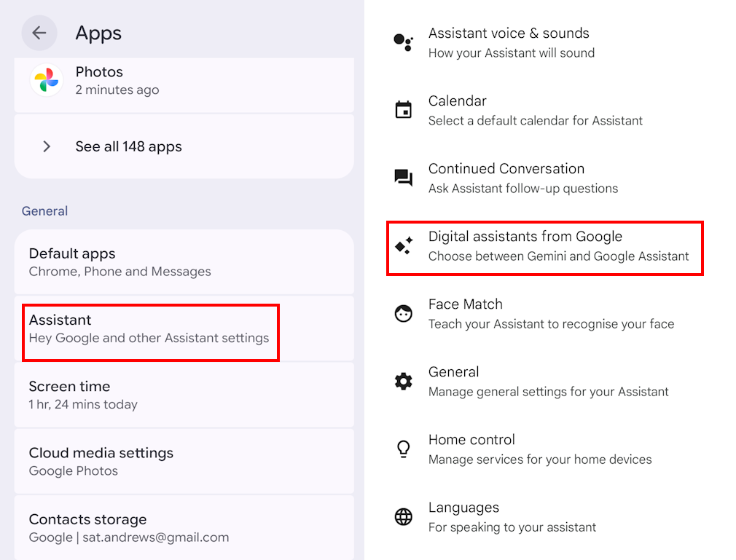Image resolution: width=736 pixels, height=560 pixels.
Task: Tap the Continued Conversation chat icon
Action: pos(403,178)
